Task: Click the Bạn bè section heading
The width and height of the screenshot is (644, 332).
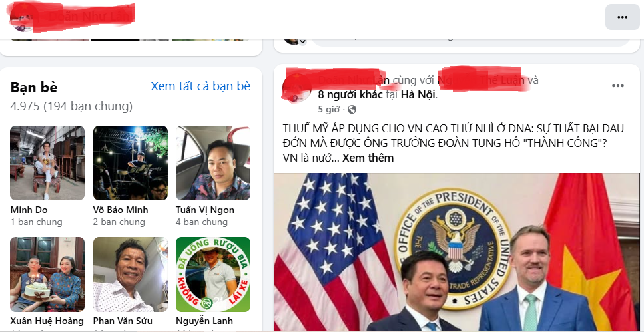Action: (x=34, y=87)
